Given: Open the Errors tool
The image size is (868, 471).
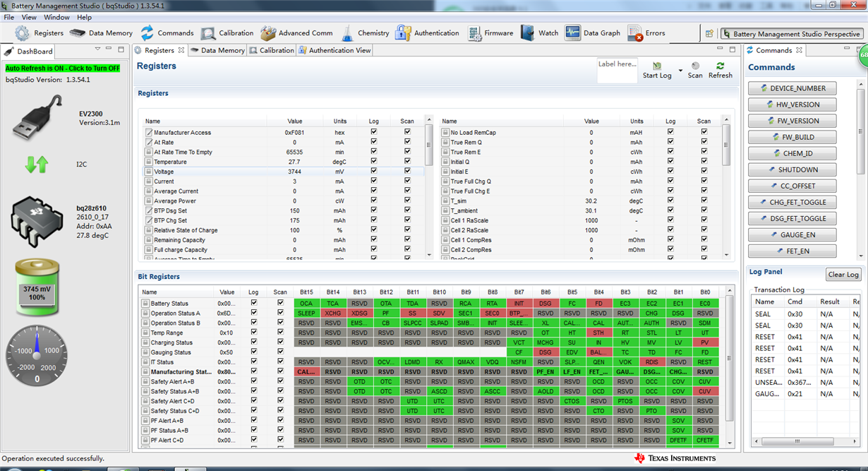Looking at the screenshot, I should tap(646, 33).
